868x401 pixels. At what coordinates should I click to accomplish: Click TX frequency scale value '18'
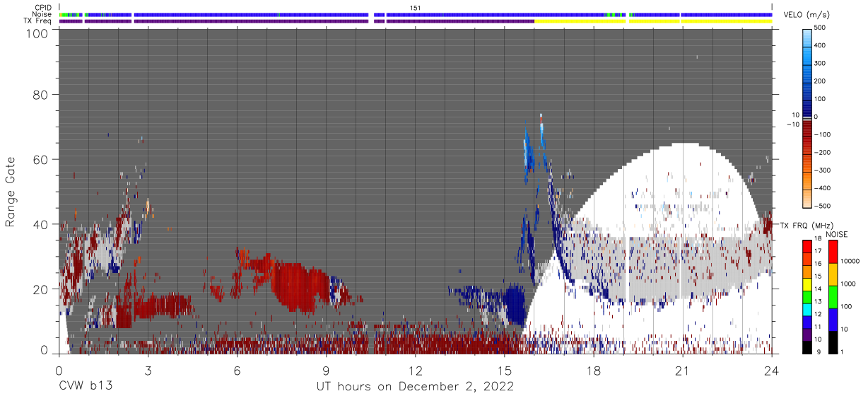818,240
